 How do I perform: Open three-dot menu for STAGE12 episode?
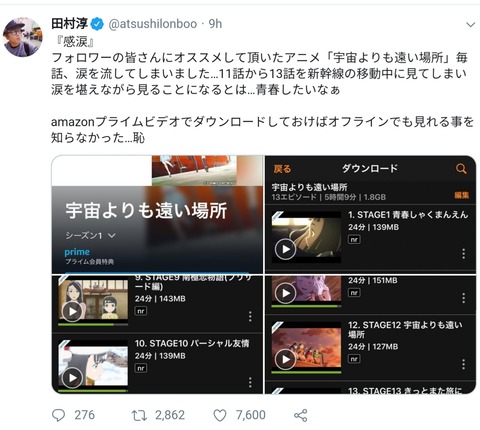point(463,364)
